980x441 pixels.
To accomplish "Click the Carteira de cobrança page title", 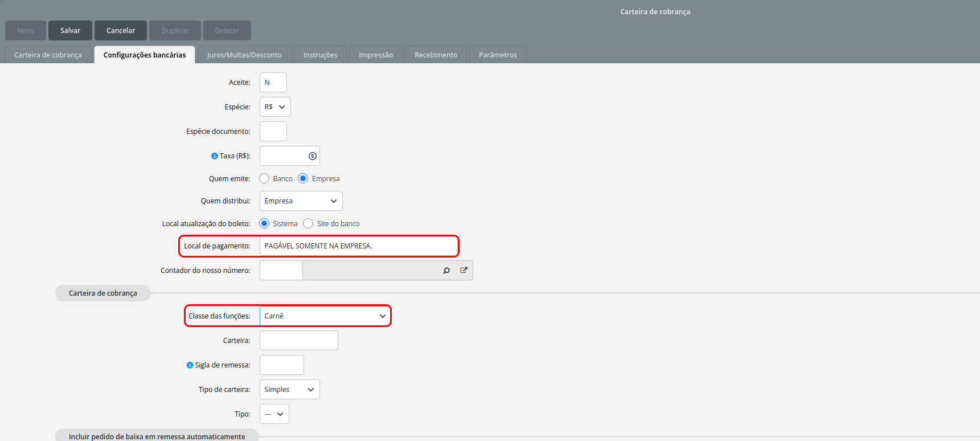I will click(x=655, y=12).
